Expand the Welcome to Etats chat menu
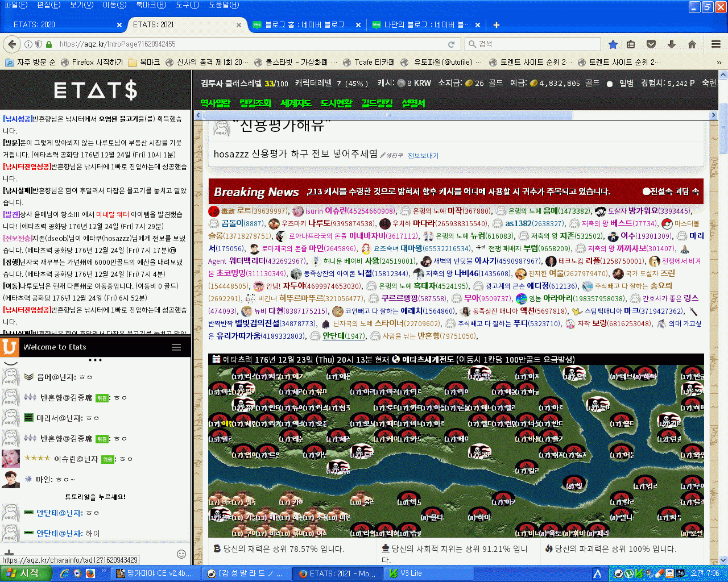This screenshot has width=728, height=582. 176,347
